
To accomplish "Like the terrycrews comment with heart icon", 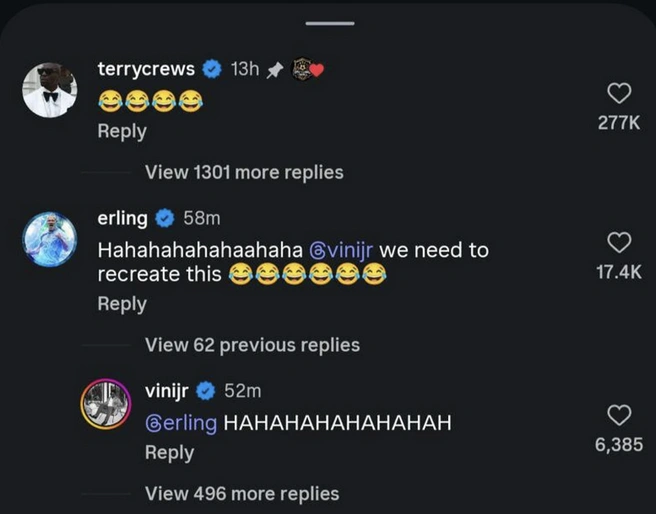I will point(619,93).
